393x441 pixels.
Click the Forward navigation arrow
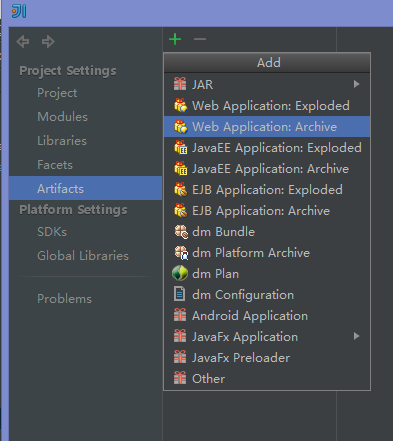pyautogui.click(x=48, y=41)
